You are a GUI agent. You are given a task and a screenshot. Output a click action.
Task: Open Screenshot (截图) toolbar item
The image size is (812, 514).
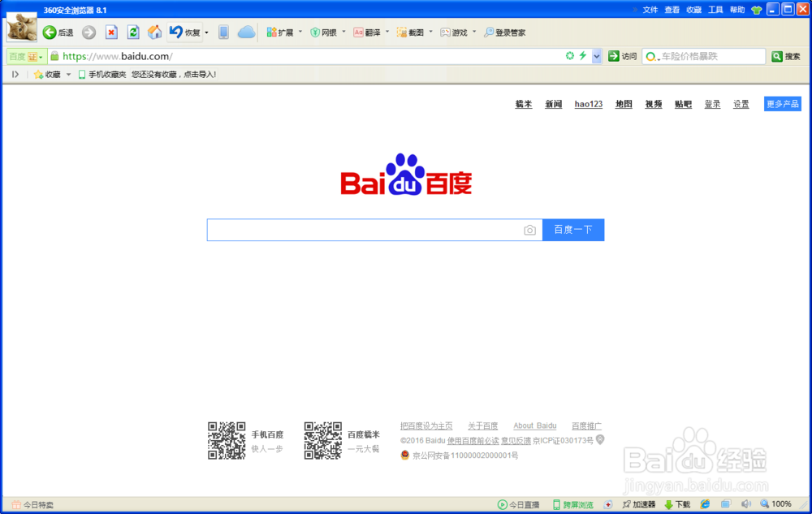410,32
